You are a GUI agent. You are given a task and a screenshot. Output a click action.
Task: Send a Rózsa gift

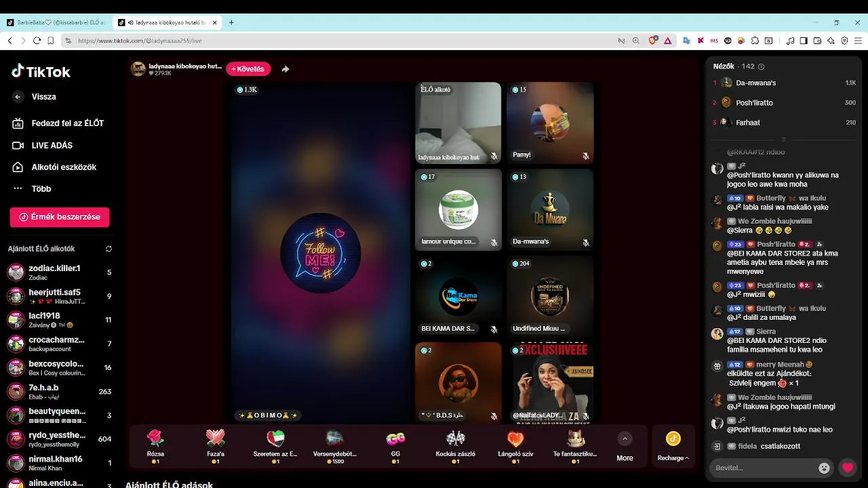(x=155, y=446)
